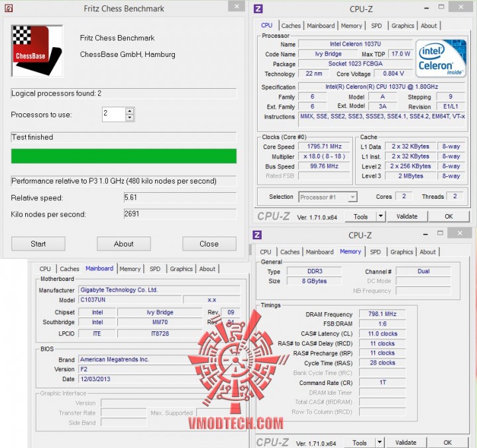Minimize the top CPU-Z window
Screen dimensions: 477x448
pos(427,8)
